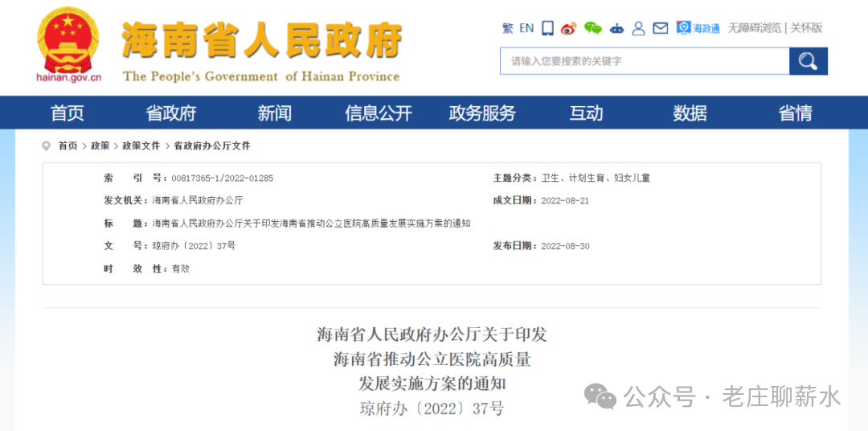
Task: Click 政策 in the breadcrumb
Action: point(100,146)
